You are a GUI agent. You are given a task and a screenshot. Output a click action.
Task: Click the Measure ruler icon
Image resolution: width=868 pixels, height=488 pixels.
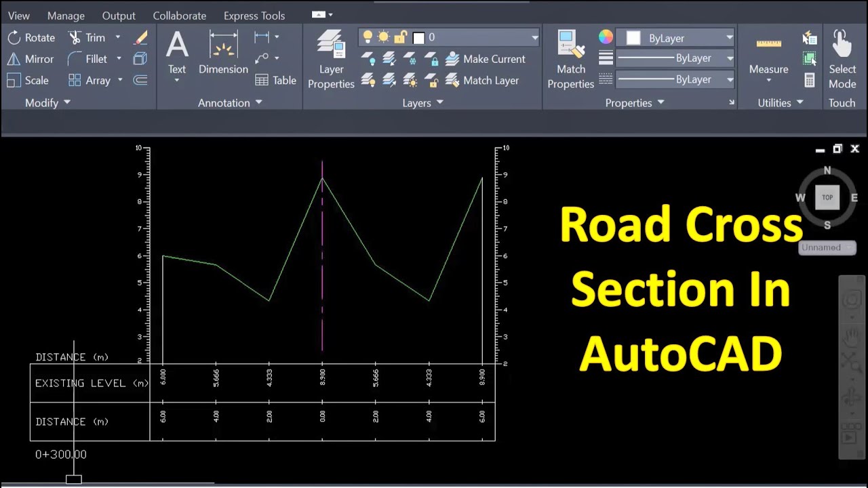coord(768,43)
